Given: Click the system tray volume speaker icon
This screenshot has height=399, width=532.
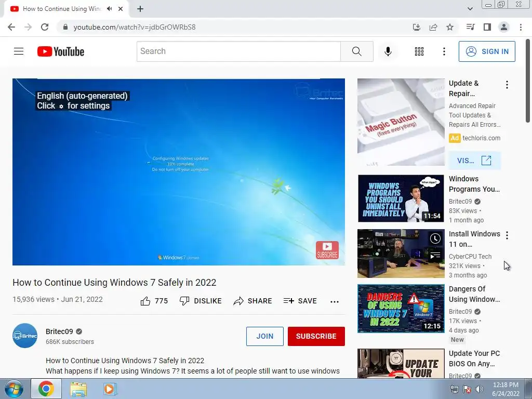Looking at the screenshot, I should [479, 389].
